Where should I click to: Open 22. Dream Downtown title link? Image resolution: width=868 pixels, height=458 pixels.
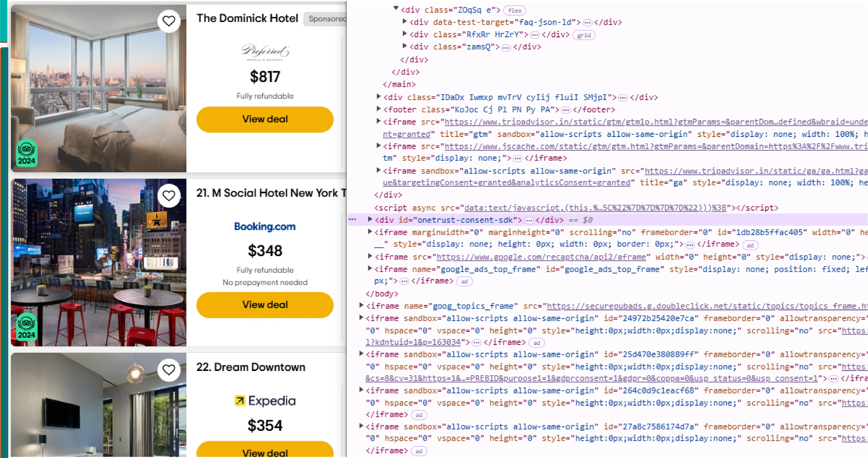[251, 367]
